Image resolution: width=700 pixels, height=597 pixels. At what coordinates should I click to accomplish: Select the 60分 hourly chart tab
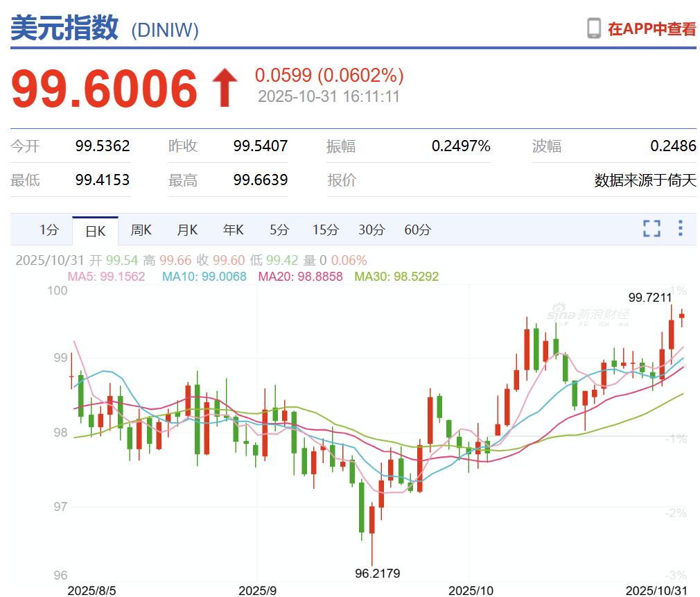click(417, 230)
